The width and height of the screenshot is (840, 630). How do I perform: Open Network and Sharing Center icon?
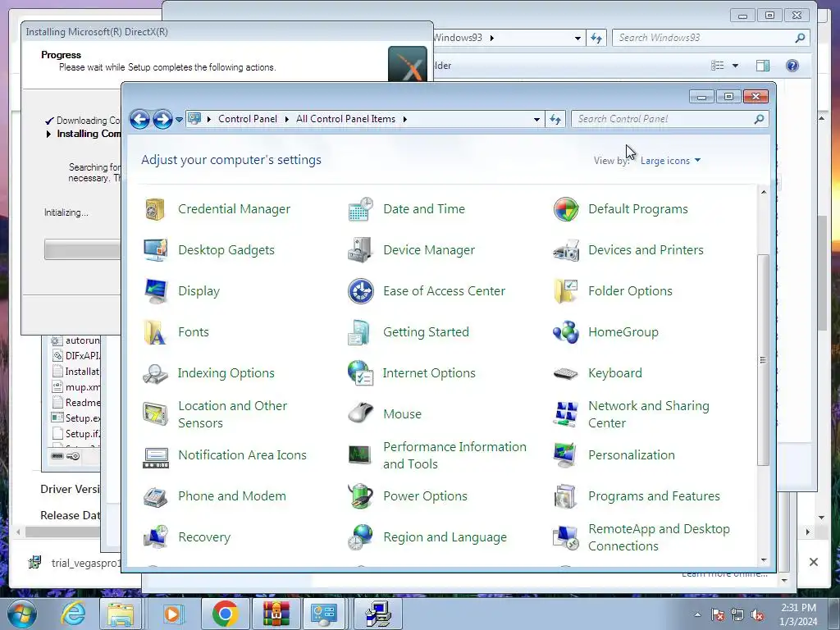566,414
